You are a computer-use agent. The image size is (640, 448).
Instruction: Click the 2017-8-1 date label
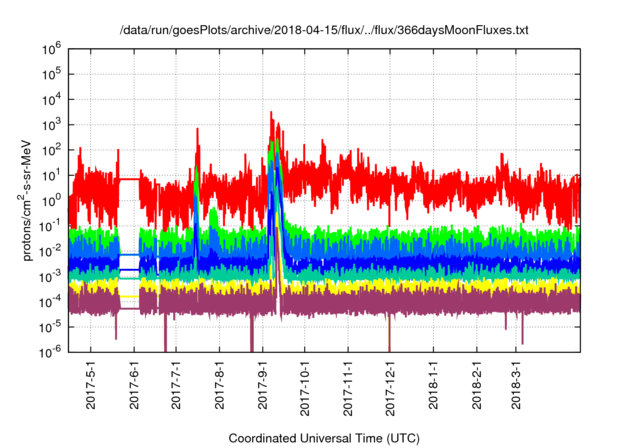pyautogui.click(x=220, y=385)
